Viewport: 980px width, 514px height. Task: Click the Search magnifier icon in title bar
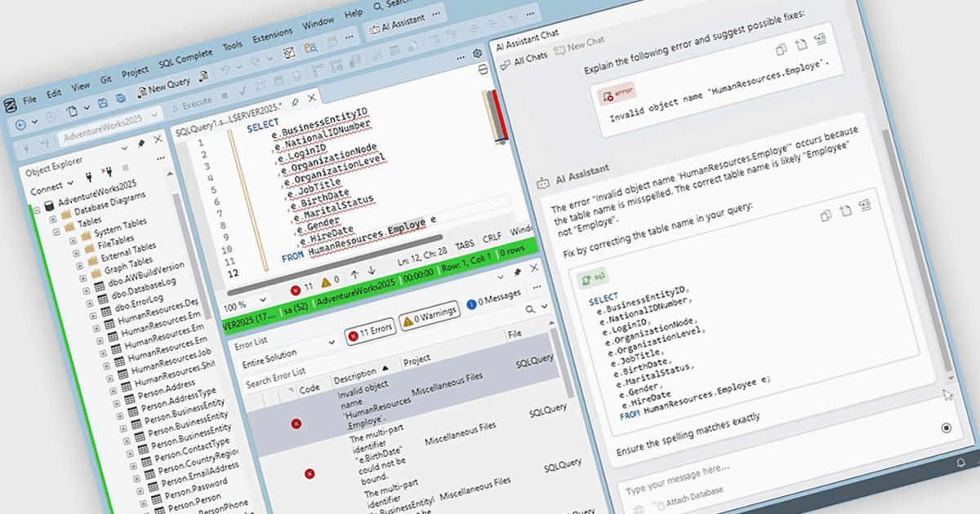pyautogui.click(x=378, y=6)
